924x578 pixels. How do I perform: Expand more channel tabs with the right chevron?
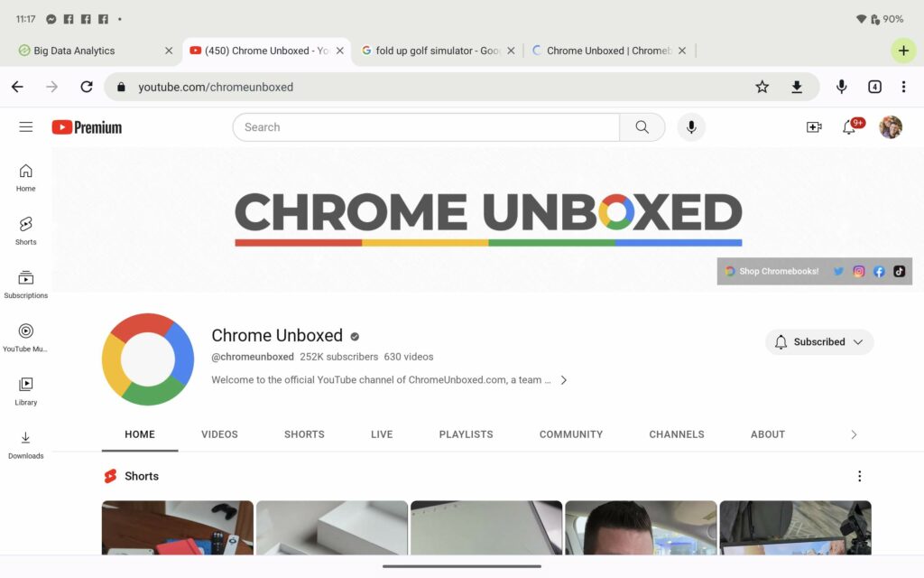coord(854,434)
